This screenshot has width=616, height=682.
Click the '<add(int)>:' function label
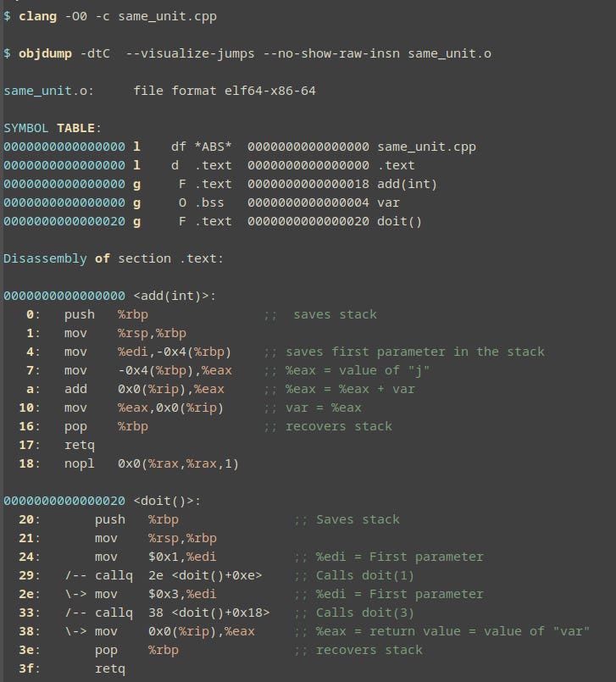click(175, 297)
